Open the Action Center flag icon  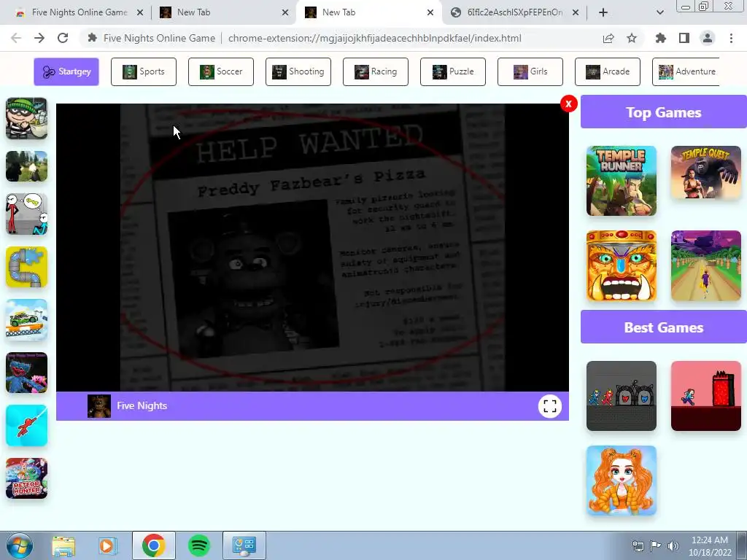(x=656, y=545)
